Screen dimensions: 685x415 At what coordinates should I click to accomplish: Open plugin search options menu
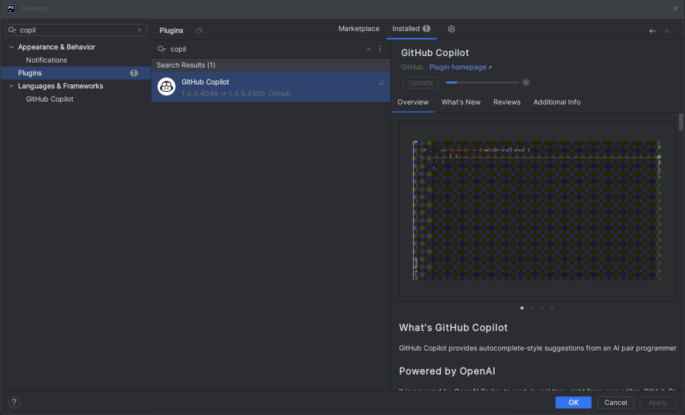[380, 49]
